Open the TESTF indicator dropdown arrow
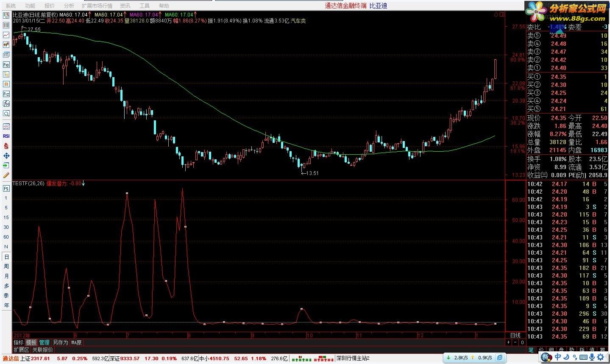The width and height of the screenshot is (610, 364). 84,183
